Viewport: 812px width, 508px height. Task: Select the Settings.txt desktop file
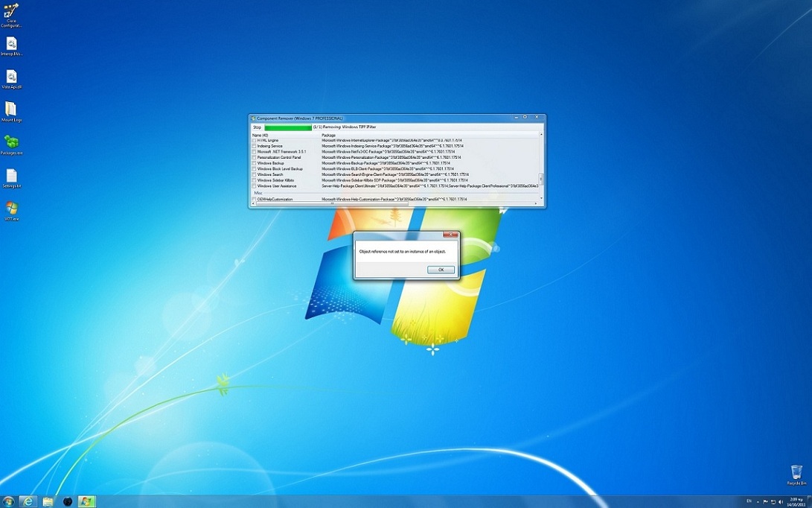tap(11, 178)
